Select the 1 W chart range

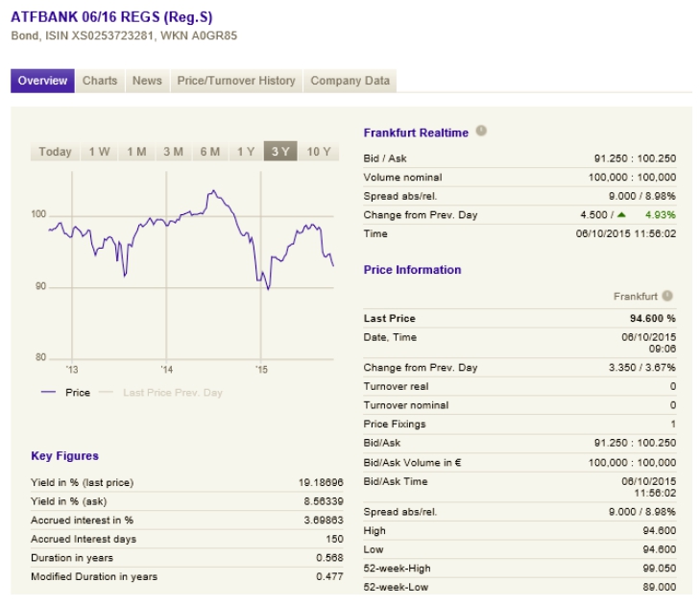pos(99,152)
